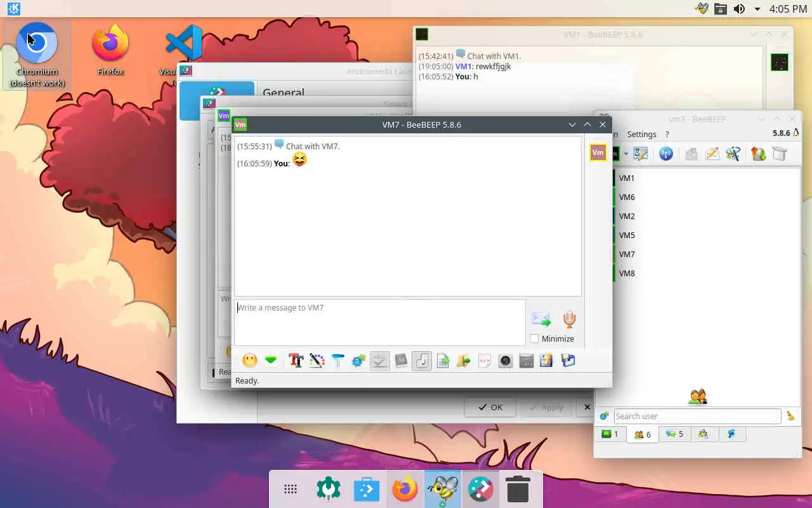Pick the text color pencil icon in VM7 chat
812x508 pixels.
(x=317, y=361)
